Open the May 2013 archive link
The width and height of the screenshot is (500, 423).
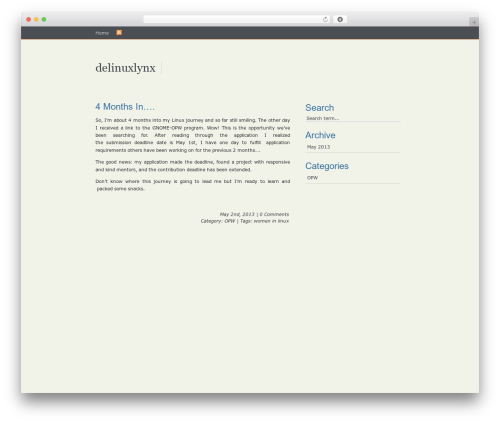tap(318, 147)
